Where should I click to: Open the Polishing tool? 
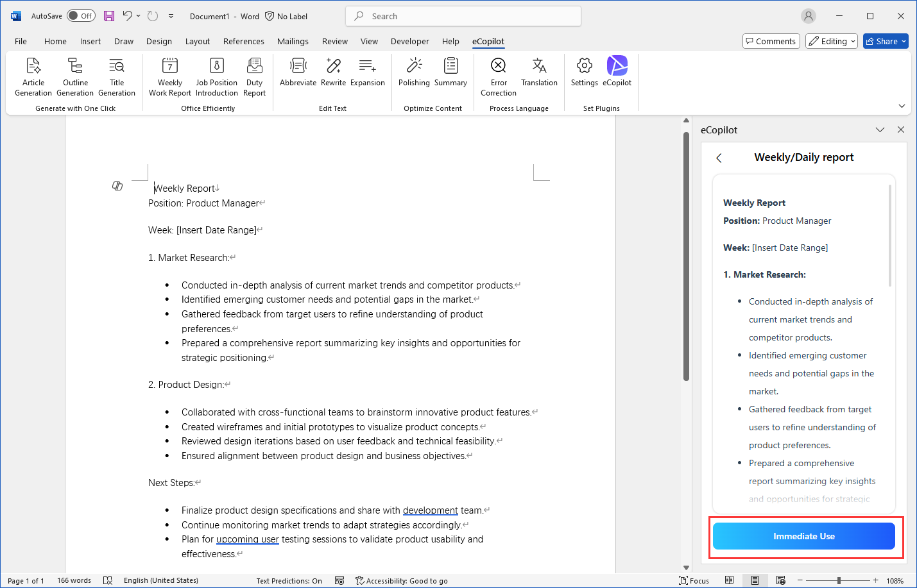[413, 72]
